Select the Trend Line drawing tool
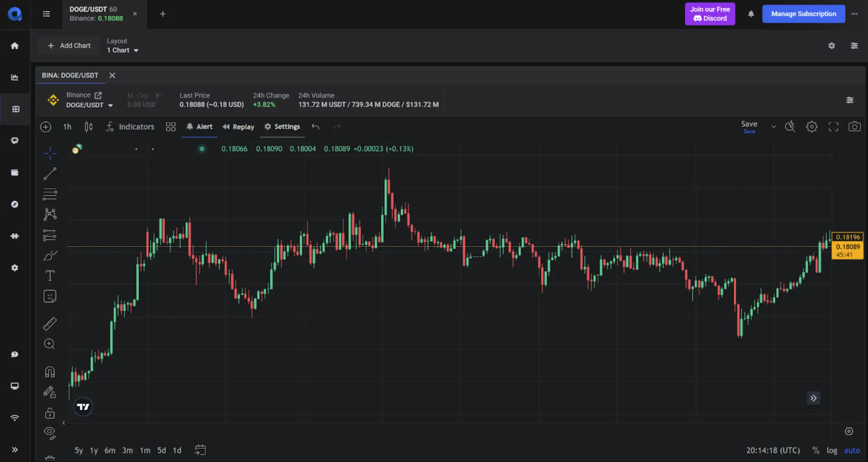This screenshot has height=462, width=868. pyautogui.click(x=50, y=174)
